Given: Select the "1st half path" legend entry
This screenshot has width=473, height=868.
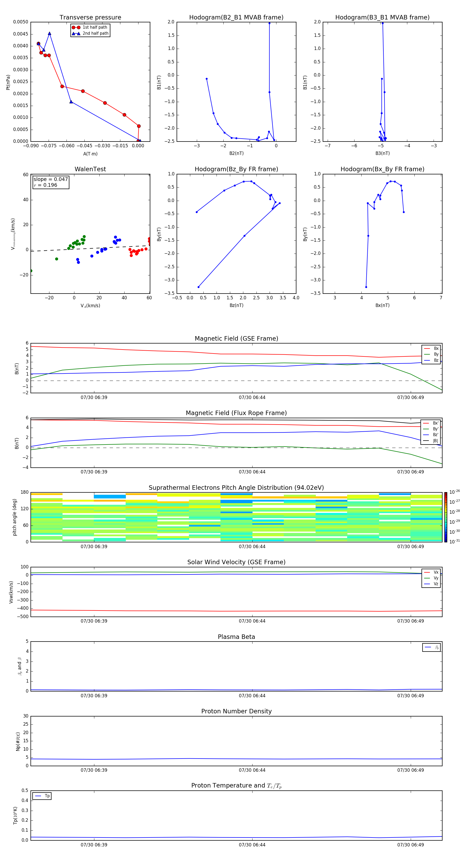Looking at the screenshot, I should [90, 27].
